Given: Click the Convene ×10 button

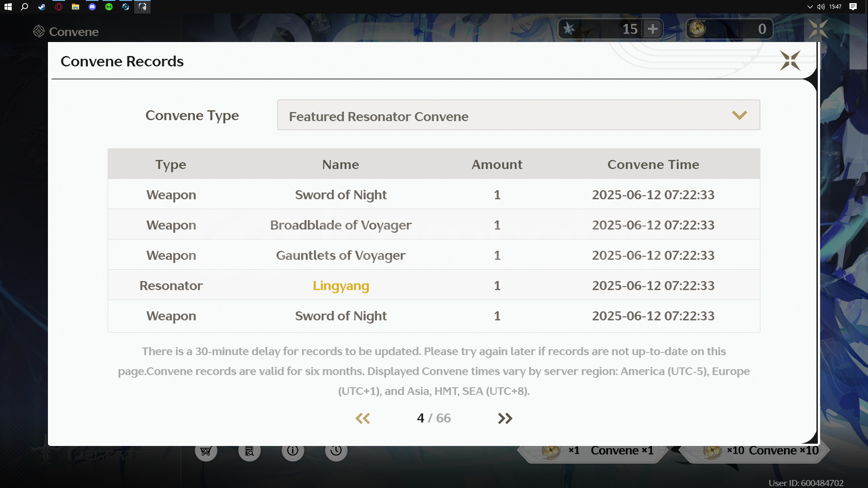Looking at the screenshot, I should pos(755,450).
